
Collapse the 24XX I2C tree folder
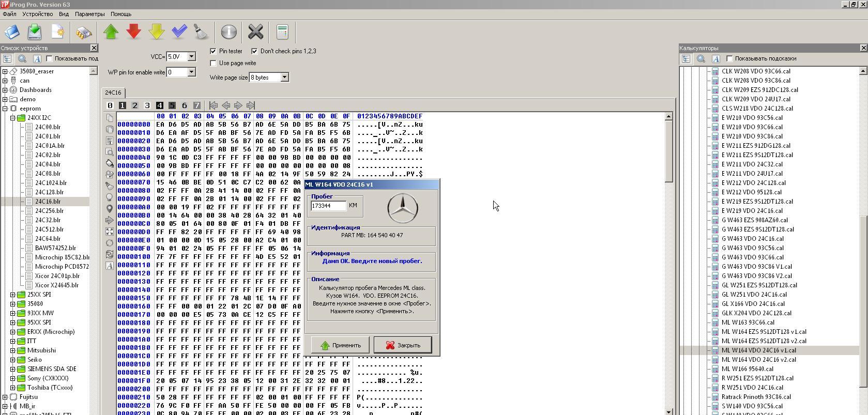pyautogui.click(x=13, y=118)
